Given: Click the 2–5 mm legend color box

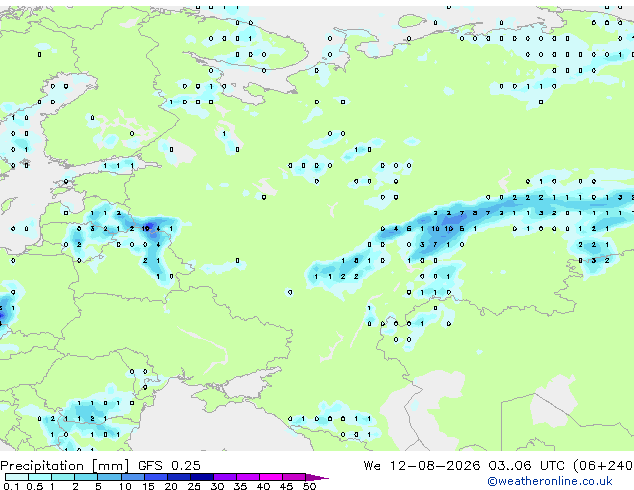Looking at the screenshot, I should pos(86,477).
